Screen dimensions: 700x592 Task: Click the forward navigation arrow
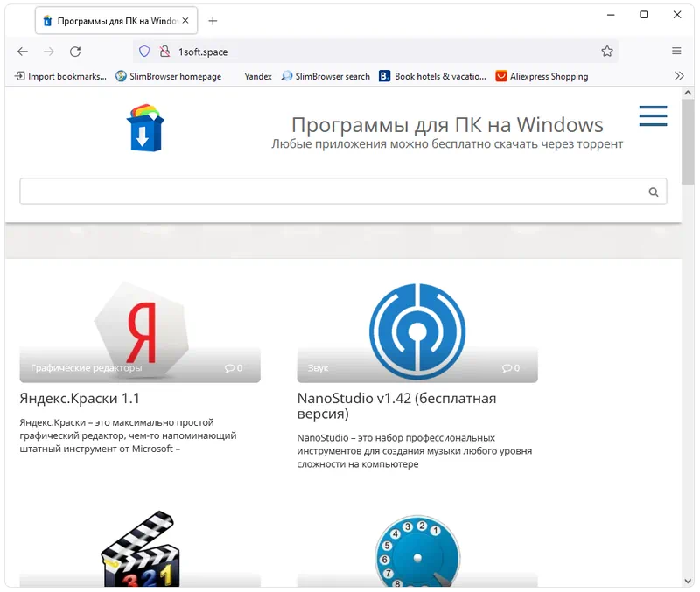tap(49, 52)
